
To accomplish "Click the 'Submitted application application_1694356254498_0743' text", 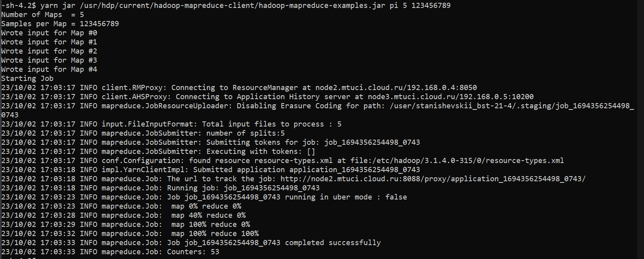I will click(306, 170).
